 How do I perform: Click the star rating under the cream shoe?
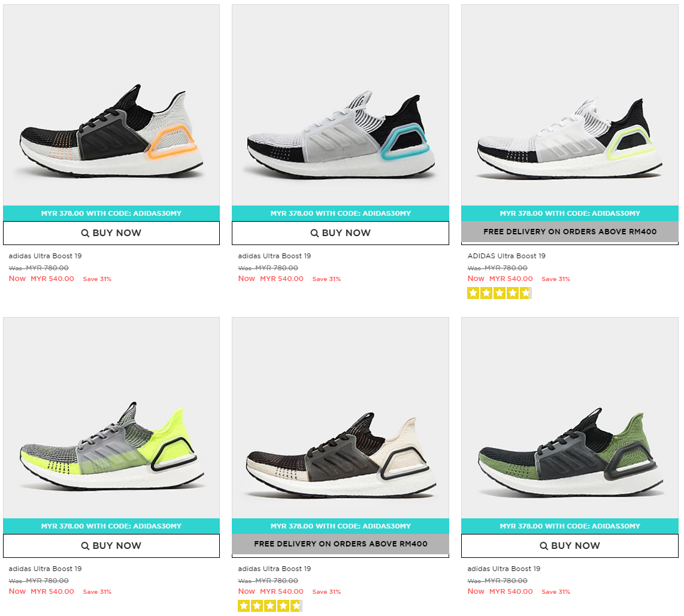point(270,606)
